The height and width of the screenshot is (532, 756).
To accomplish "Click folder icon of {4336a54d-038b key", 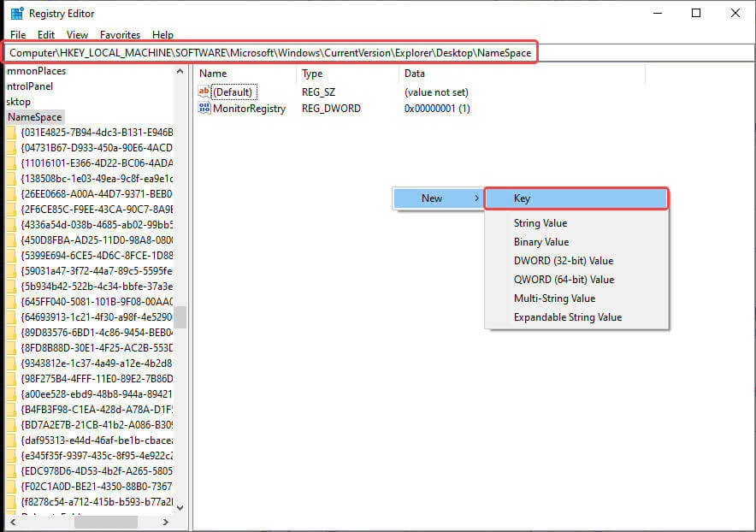I will click(x=12, y=225).
